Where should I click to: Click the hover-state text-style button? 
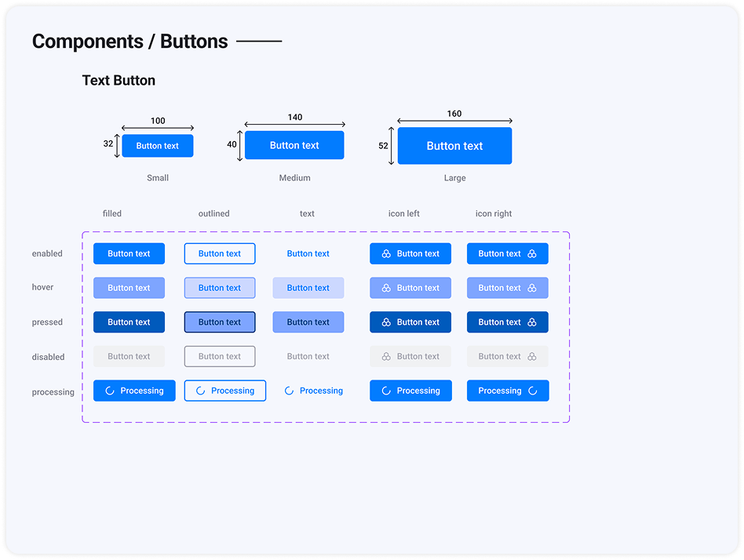coord(308,288)
